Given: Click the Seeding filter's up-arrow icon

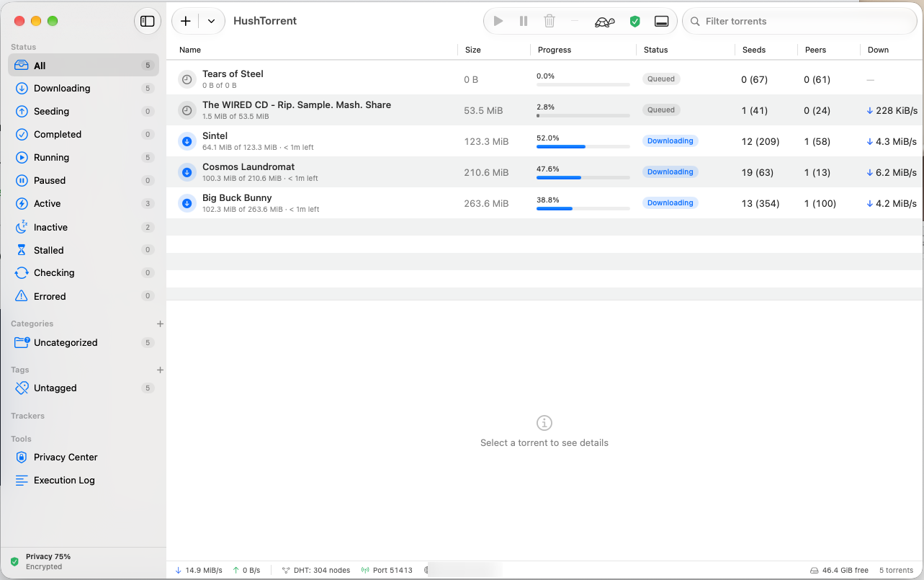Looking at the screenshot, I should 21,112.
